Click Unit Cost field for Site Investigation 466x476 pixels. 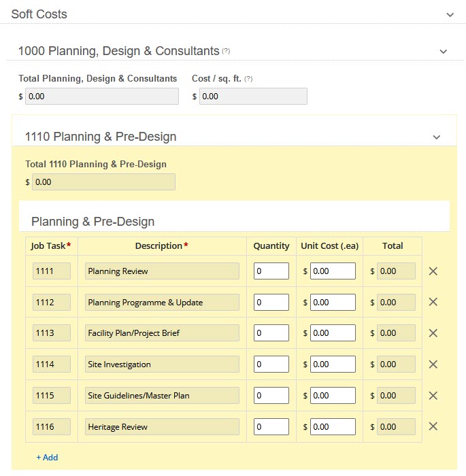point(333,364)
